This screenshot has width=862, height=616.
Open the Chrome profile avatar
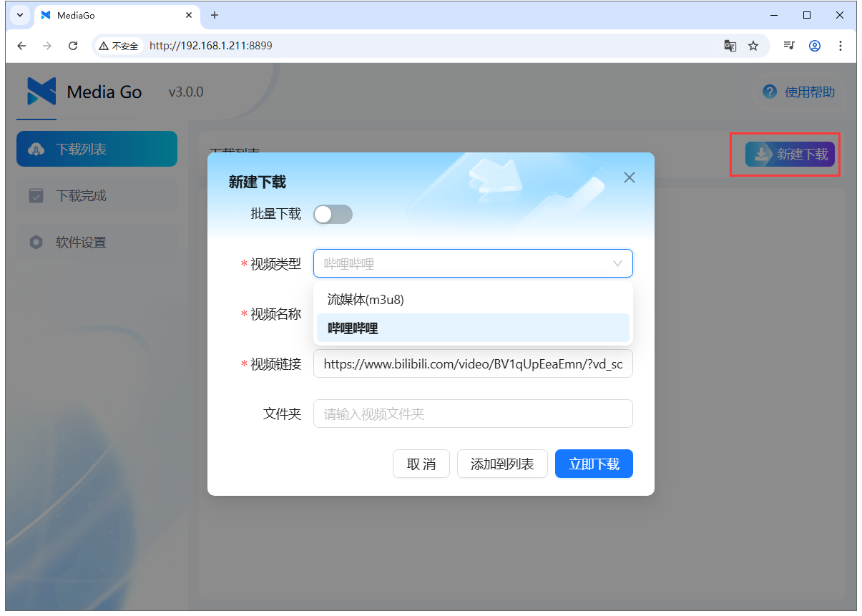(x=815, y=45)
